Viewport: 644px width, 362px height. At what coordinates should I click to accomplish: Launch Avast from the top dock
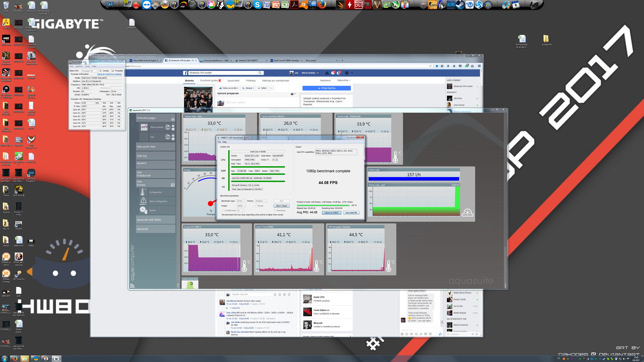[x=303, y=5]
